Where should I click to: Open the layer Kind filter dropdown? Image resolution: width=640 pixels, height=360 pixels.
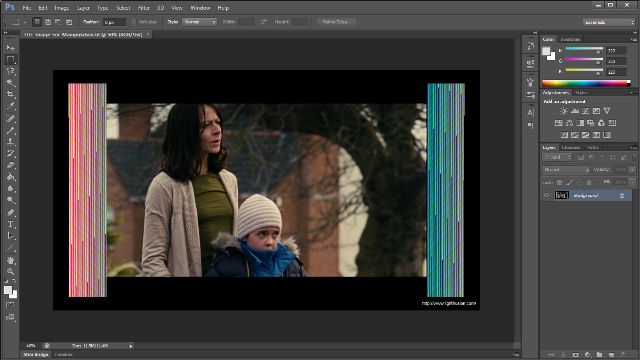pyautogui.click(x=558, y=157)
